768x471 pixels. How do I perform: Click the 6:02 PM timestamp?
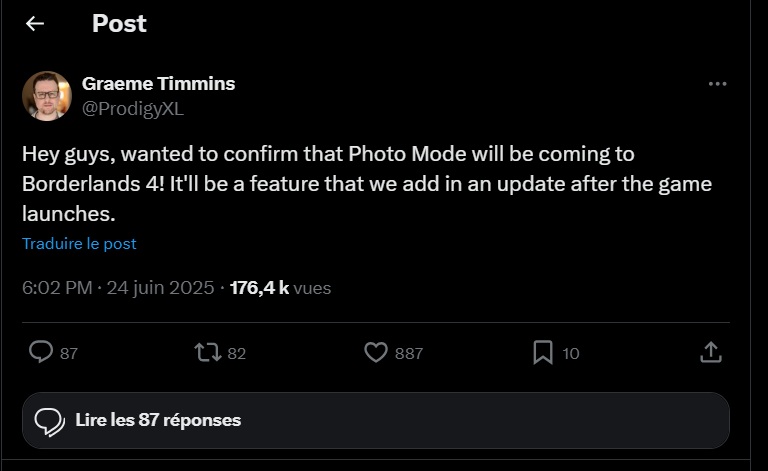click(x=57, y=288)
